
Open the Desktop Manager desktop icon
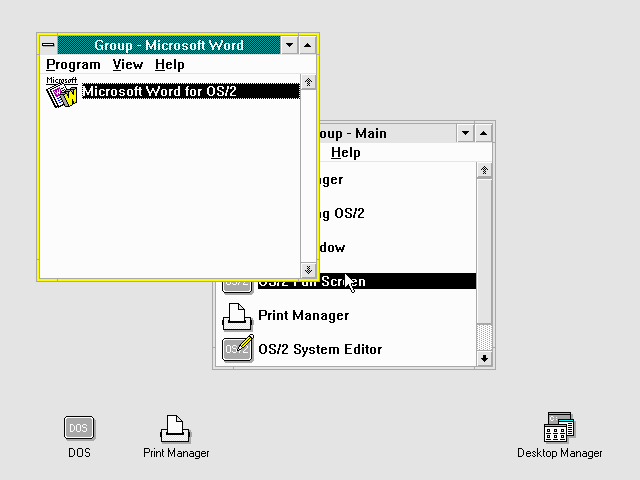point(559,427)
